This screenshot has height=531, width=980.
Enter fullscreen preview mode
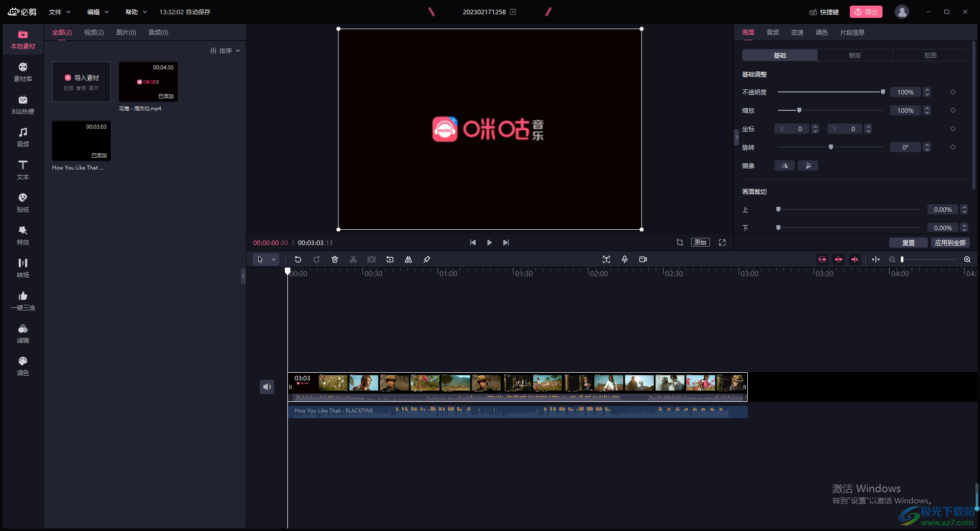click(x=722, y=243)
